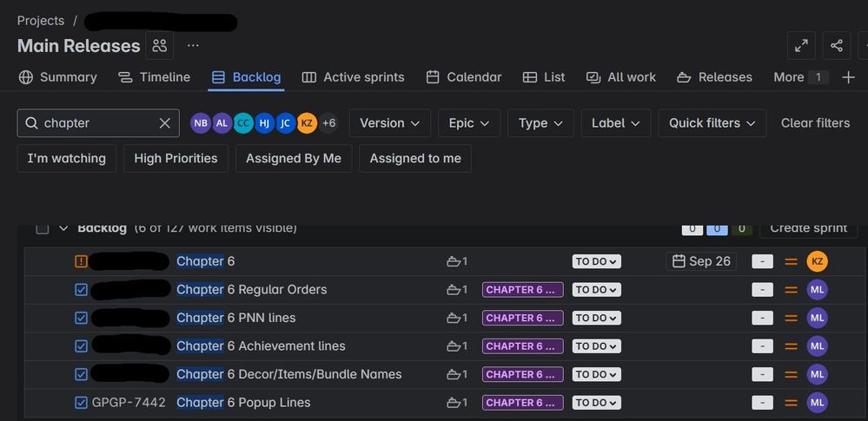Viewport: 868px width, 421px height.
Task: Filter by JC assignee avatar
Action: [x=285, y=122]
